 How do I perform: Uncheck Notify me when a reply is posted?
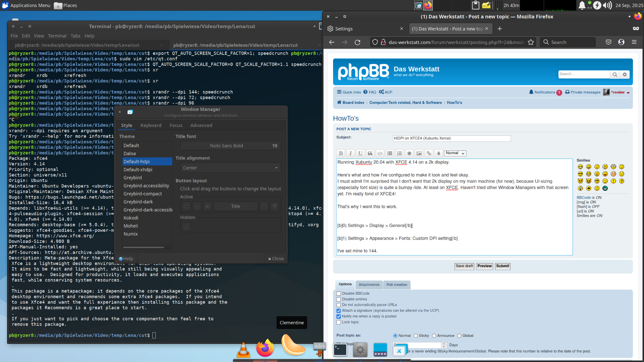coord(338,316)
